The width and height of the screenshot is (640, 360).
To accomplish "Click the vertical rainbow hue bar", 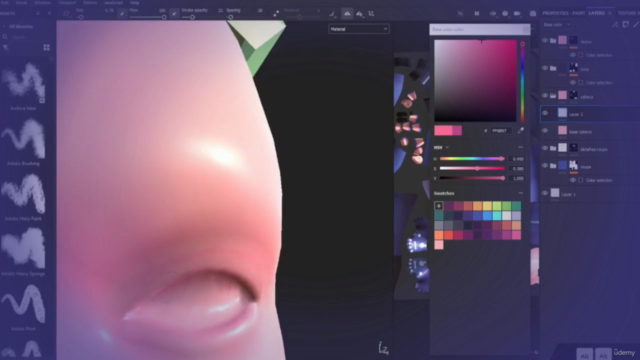I will [522, 81].
